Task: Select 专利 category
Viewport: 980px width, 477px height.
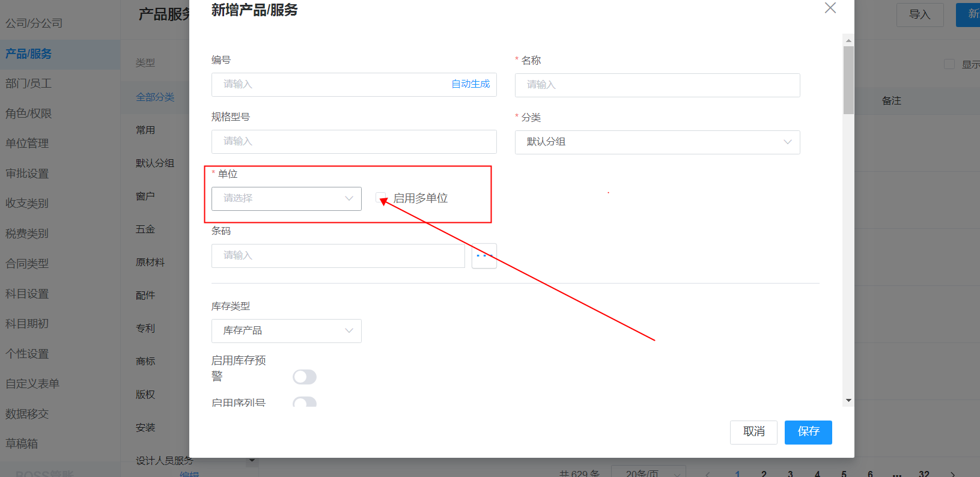Action: (x=145, y=329)
